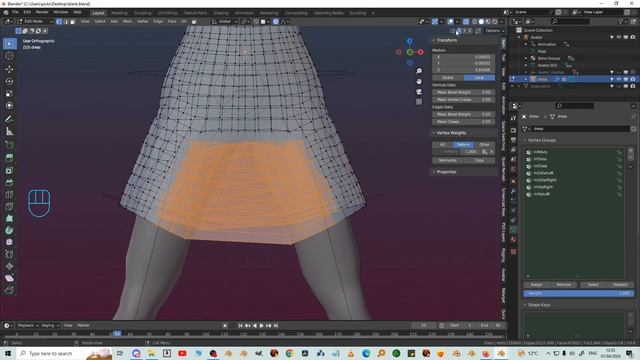Select the Rip Region tool

click(9, 290)
